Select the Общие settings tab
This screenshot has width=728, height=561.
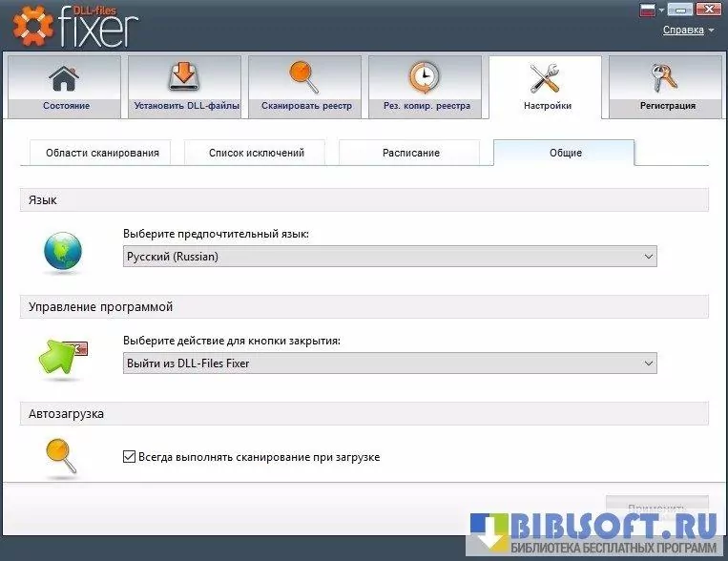(564, 153)
